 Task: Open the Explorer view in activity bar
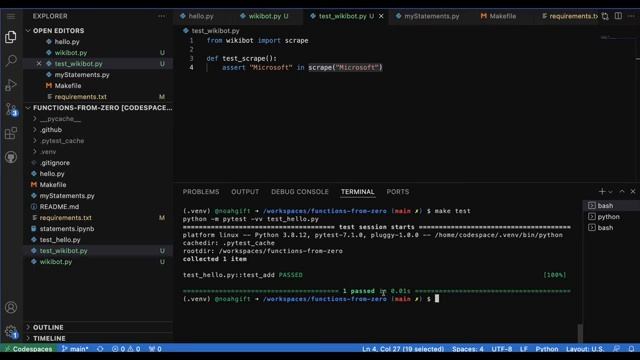click(11, 37)
